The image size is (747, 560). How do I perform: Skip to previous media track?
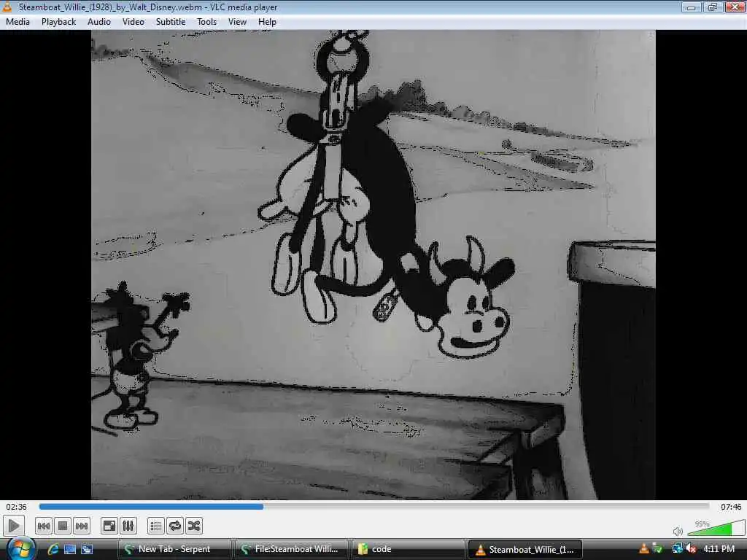point(43,526)
